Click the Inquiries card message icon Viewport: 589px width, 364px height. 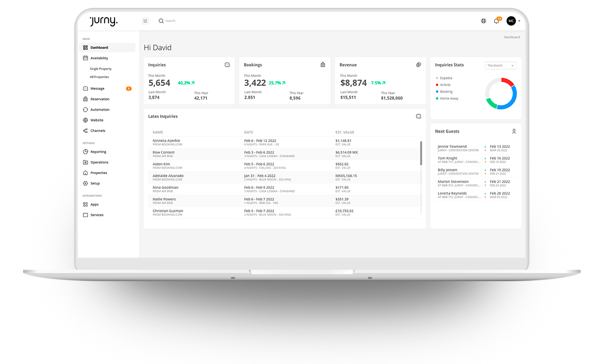click(227, 65)
